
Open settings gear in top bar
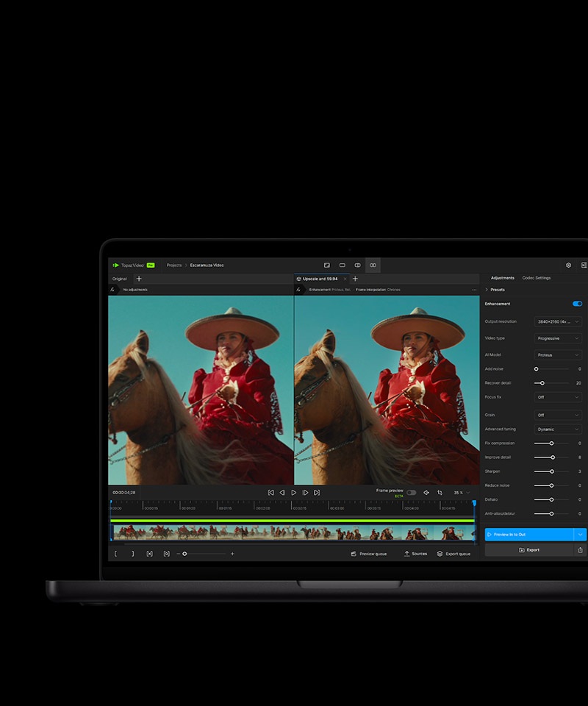(x=568, y=265)
